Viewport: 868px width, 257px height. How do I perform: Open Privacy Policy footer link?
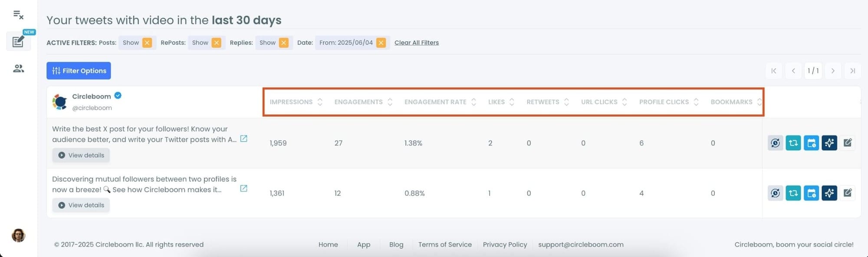[505, 244]
